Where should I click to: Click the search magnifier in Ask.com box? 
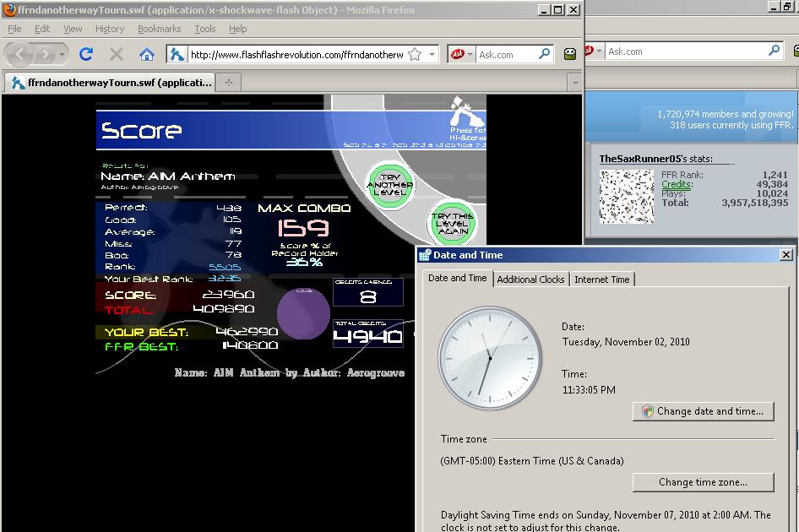545,53
